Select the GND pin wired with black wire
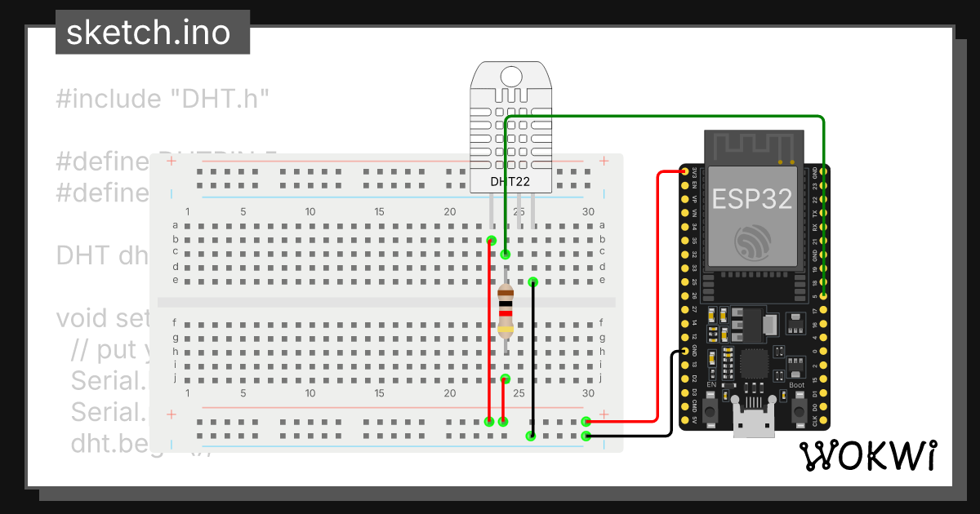Screen dimensions: 980x514 coord(684,351)
